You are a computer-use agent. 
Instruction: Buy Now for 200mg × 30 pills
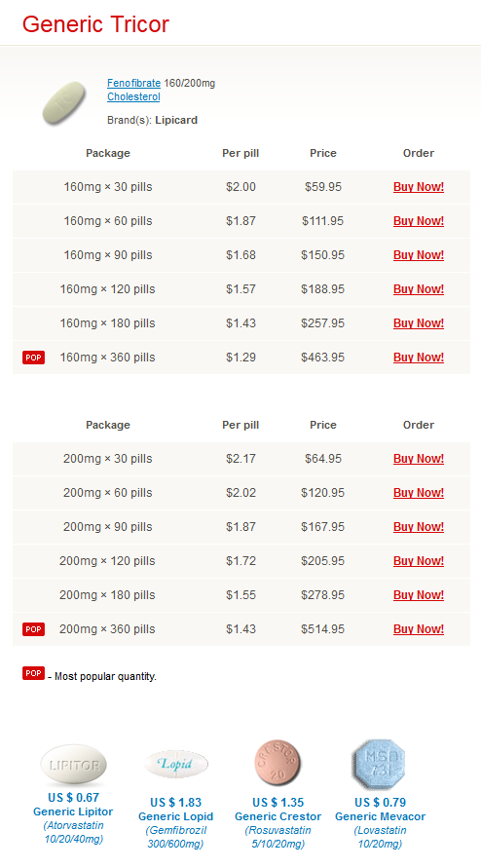(x=419, y=459)
